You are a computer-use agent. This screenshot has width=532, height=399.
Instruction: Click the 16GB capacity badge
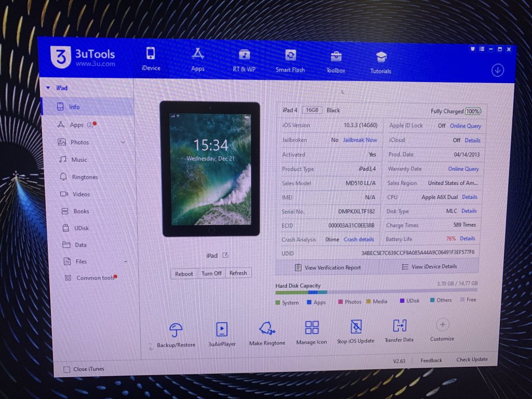(x=312, y=110)
